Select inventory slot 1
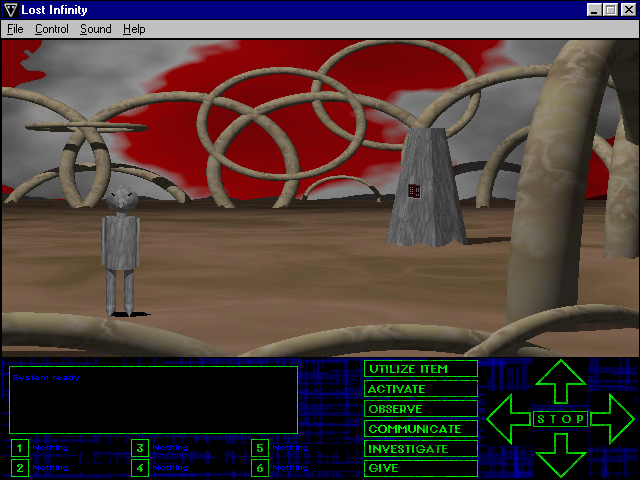Screen dimensions: 640x480 click(20, 448)
